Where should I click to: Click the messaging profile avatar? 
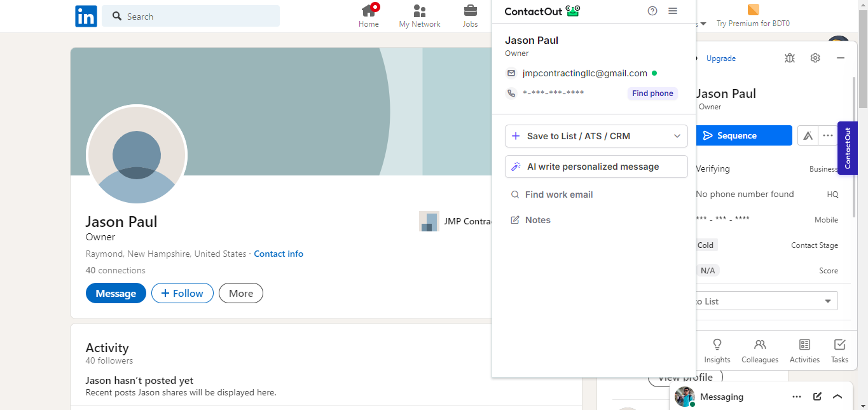tap(685, 397)
